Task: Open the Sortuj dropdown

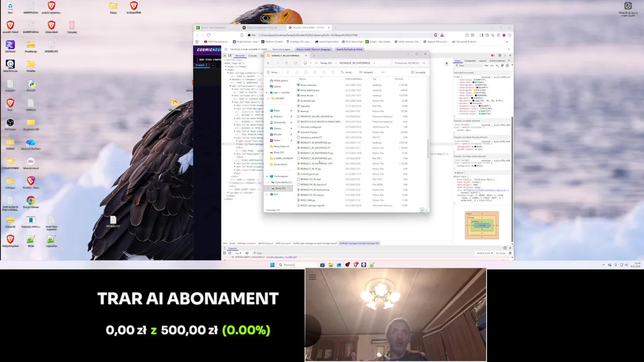Action: click(x=347, y=72)
